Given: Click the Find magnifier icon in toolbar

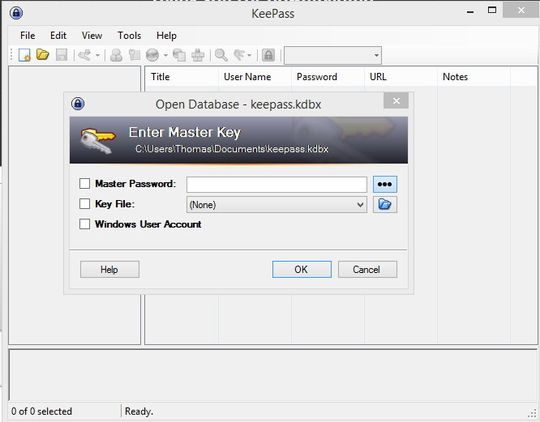Looking at the screenshot, I should tap(221, 55).
